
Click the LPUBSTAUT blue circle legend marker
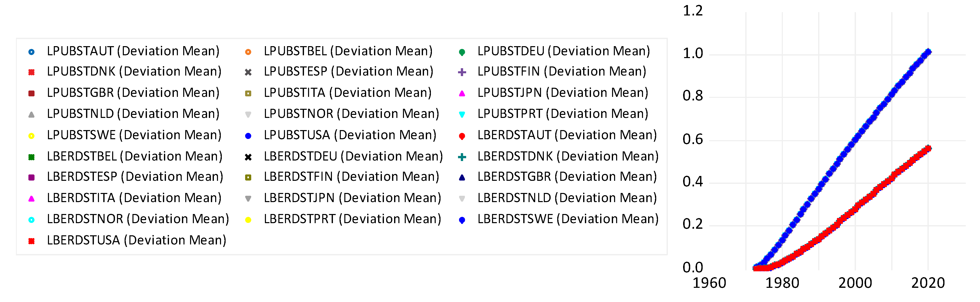(x=31, y=52)
